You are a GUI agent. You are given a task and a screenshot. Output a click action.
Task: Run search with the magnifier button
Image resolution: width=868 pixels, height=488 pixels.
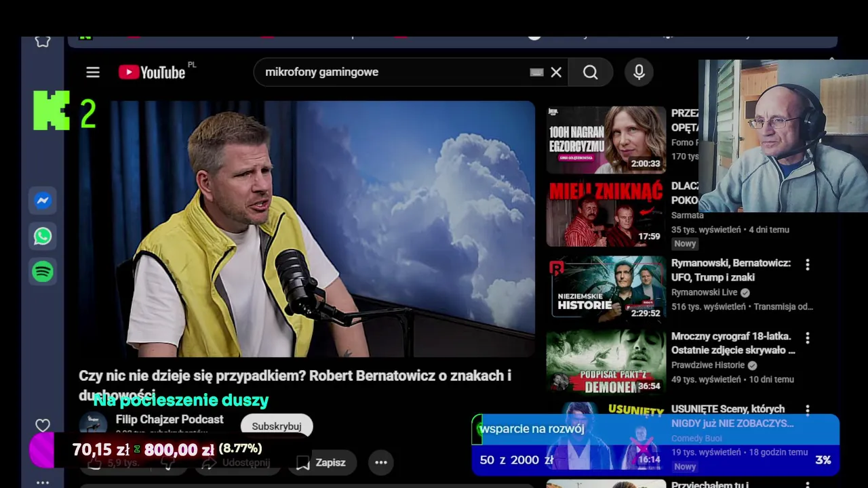591,73
